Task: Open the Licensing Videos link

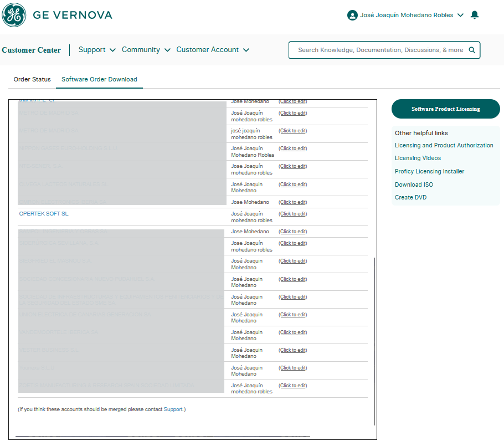Action: (x=418, y=158)
